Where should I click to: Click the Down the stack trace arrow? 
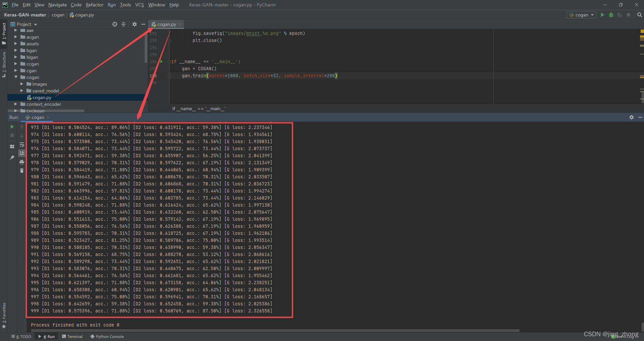tap(22, 135)
